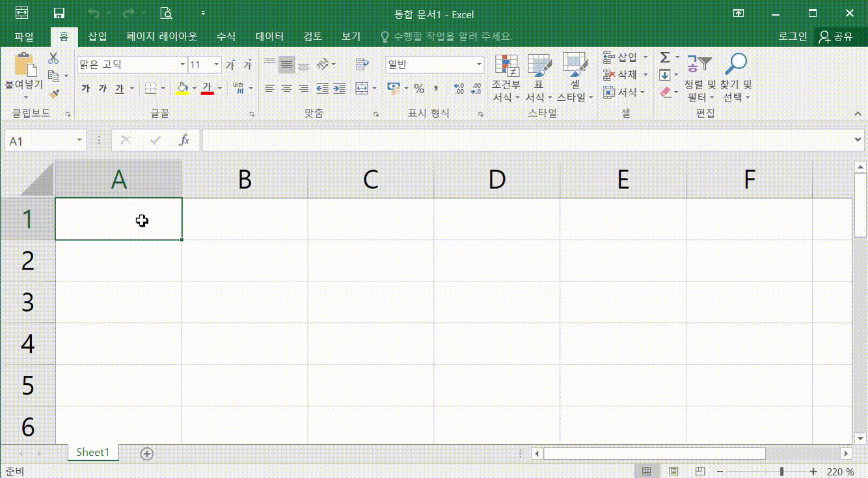
Task: Customize Quick Access Toolbar dropdown arrow
Action: [x=203, y=13]
